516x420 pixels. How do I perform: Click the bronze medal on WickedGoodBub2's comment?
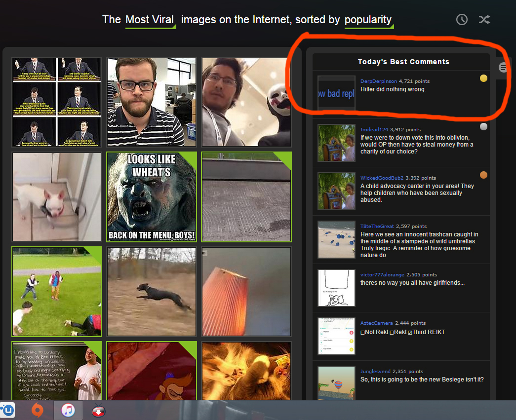pos(483,175)
